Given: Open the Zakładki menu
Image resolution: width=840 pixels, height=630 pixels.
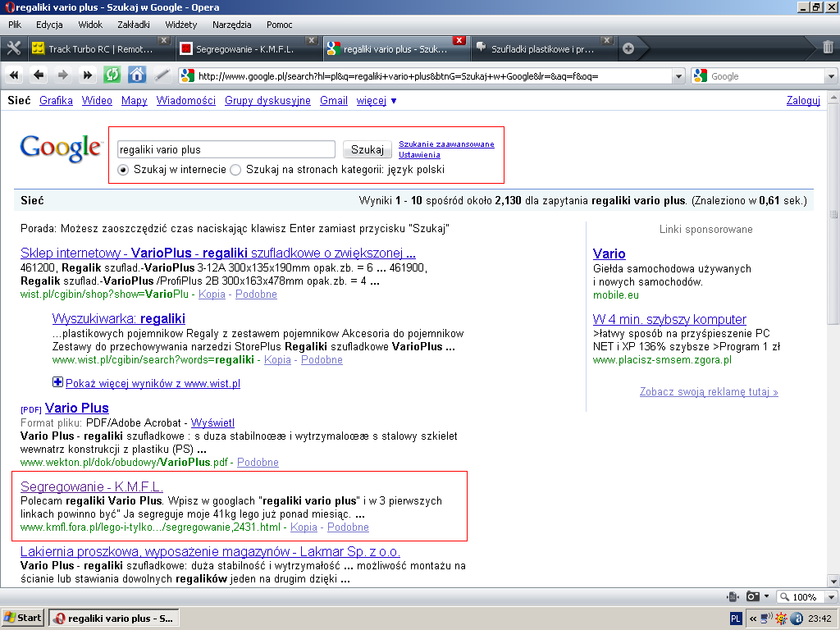Looking at the screenshot, I should [x=135, y=25].
